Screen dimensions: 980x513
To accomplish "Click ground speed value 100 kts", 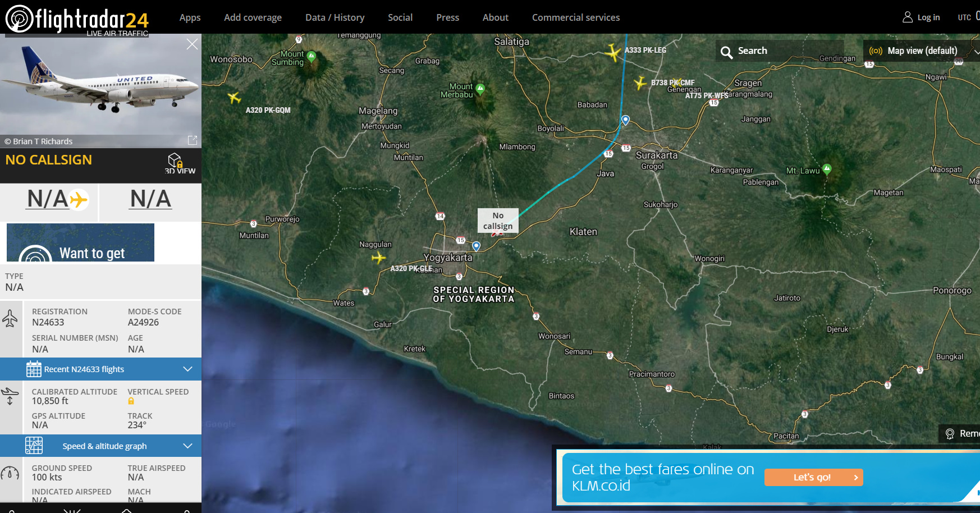I will pyautogui.click(x=47, y=477).
